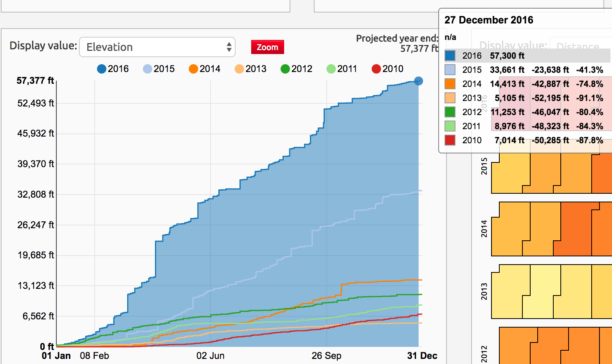Screen dimensions: 612x364
Task: Toggle the 2016 series legend dot
Action: click(101, 69)
